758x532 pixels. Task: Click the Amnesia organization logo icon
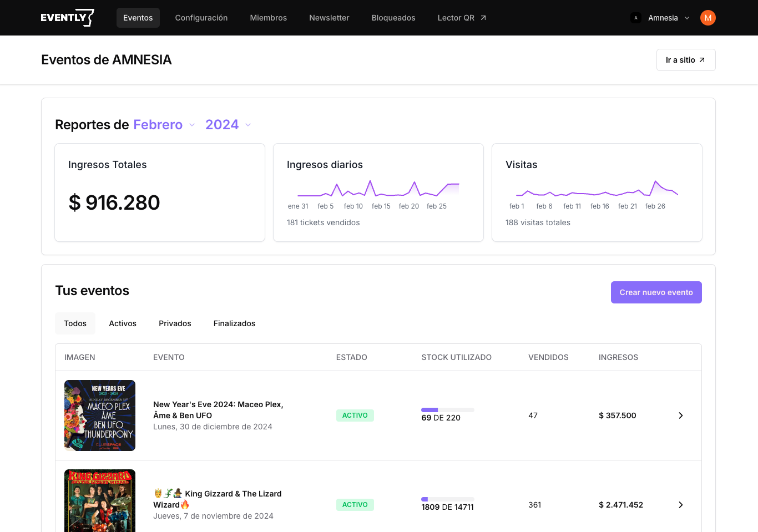[636, 18]
